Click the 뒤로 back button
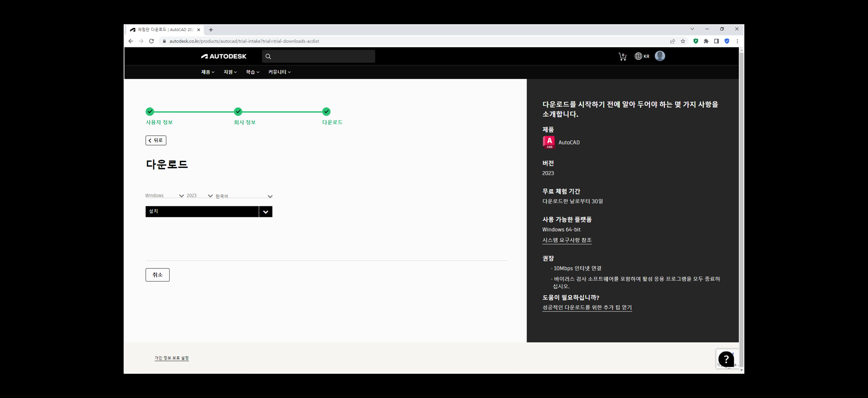This screenshot has width=868, height=398. pos(156,140)
